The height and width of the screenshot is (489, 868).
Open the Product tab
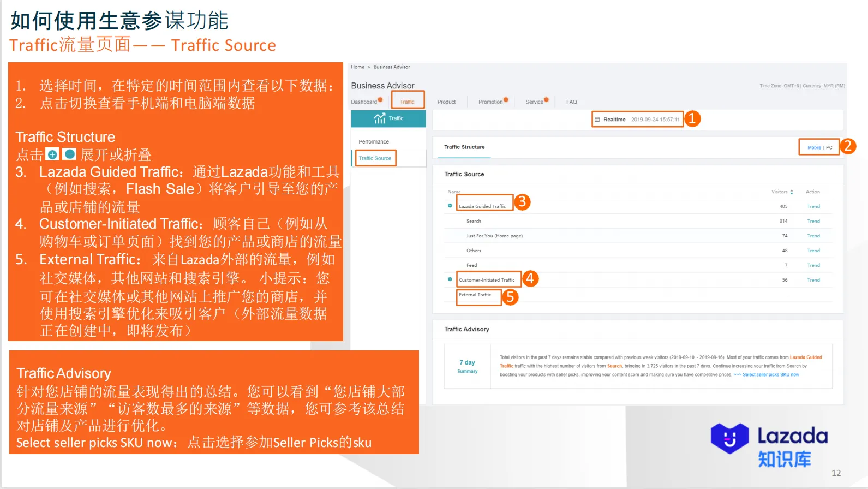446,102
